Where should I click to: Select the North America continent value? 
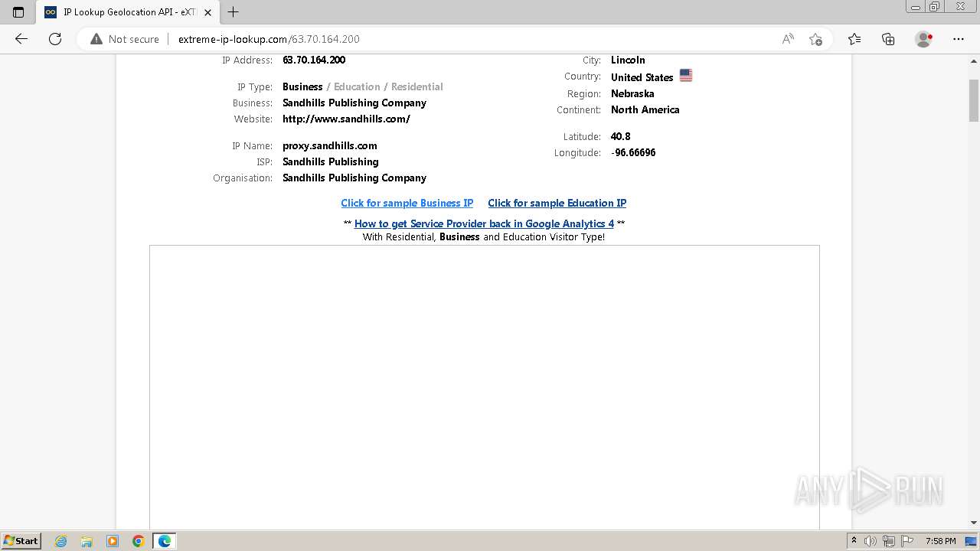[645, 109]
